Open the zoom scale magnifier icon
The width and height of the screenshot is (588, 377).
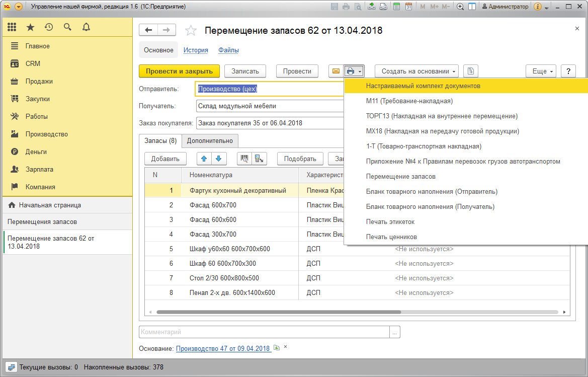click(460, 7)
